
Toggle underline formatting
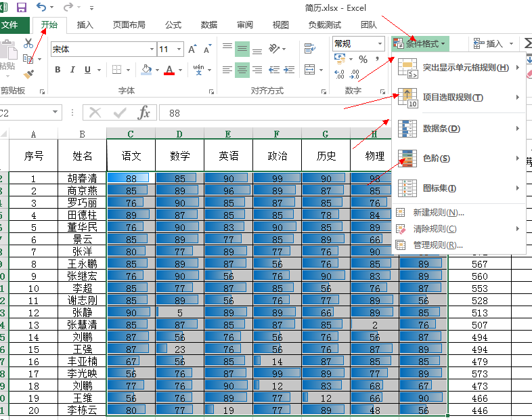coord(87,70)
